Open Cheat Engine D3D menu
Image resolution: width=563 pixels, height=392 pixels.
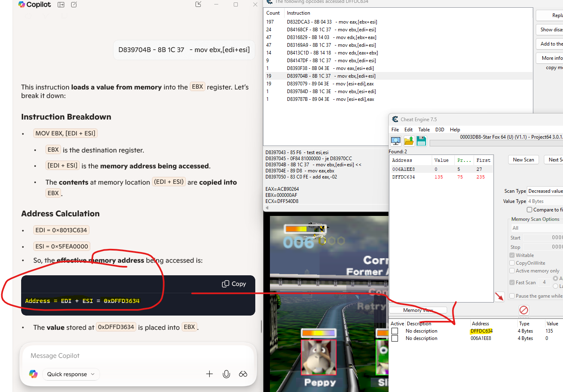(x=440, y=130)
